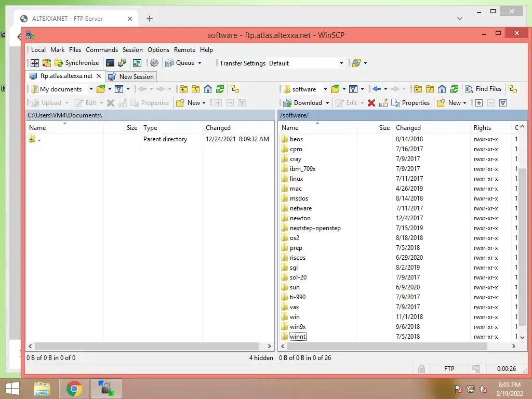Select the local parent directory row
Screen dimensions: 532x399
(x=150, y=139)
